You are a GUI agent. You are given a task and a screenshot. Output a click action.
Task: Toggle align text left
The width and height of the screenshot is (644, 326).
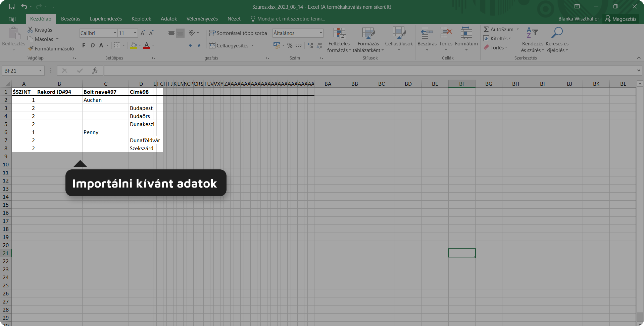pos(163,45)
